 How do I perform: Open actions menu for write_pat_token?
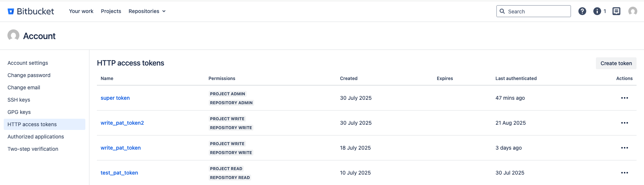pyautogui.click(x=624, y=148)
